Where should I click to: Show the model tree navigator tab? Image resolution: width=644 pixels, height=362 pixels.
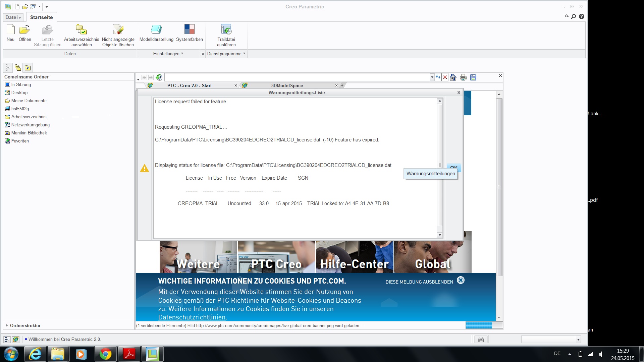point(8,68)
